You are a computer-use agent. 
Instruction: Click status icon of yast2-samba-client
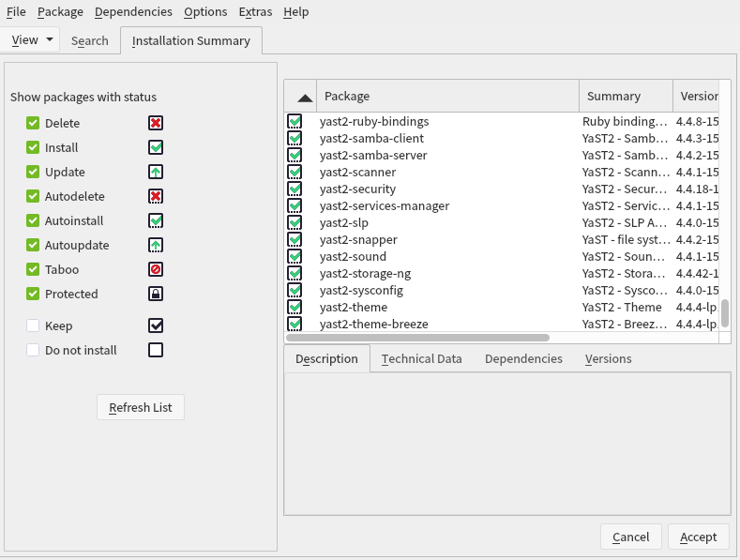pyautogui.click(x=294, y=138)
